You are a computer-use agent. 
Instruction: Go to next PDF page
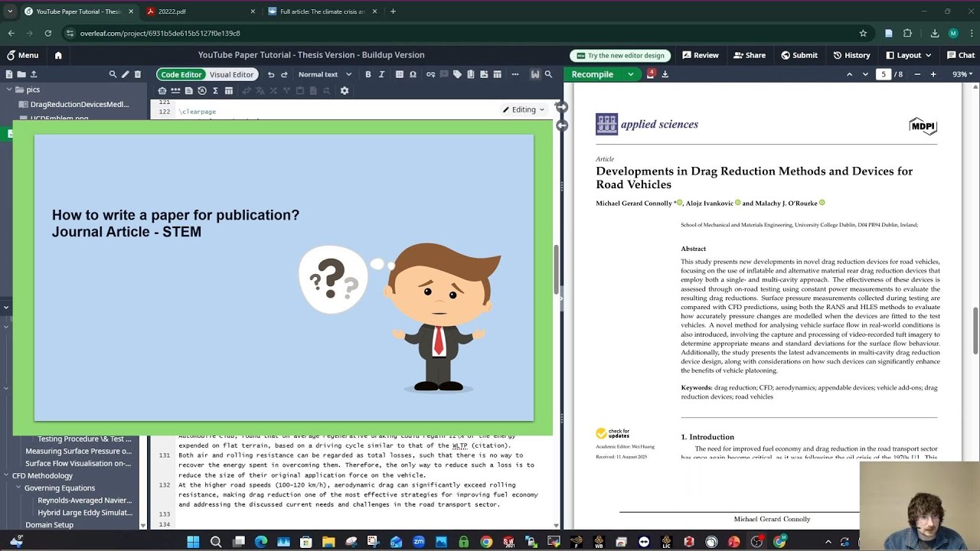point(865,74)
